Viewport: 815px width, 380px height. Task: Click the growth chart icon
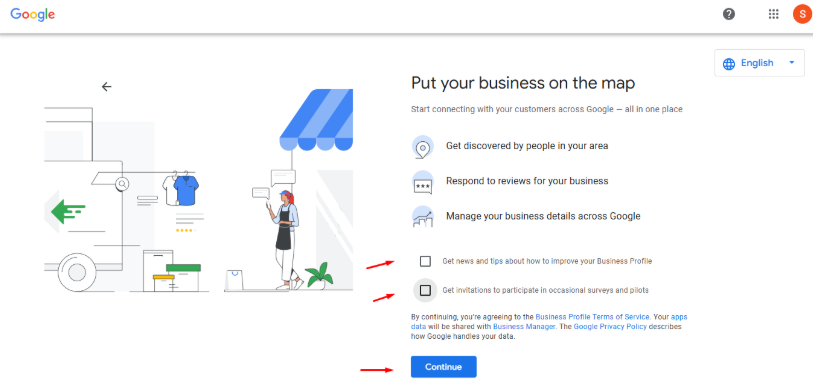tap(423, 216)
